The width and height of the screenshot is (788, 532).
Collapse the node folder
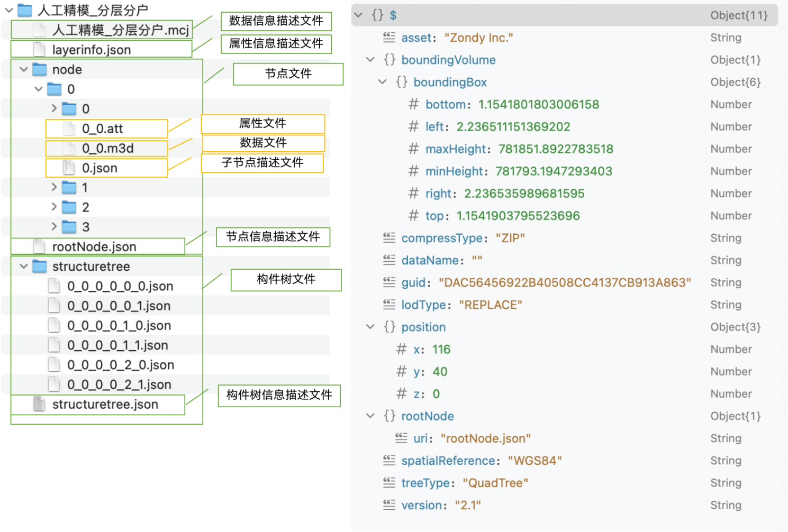click(24, 70)
